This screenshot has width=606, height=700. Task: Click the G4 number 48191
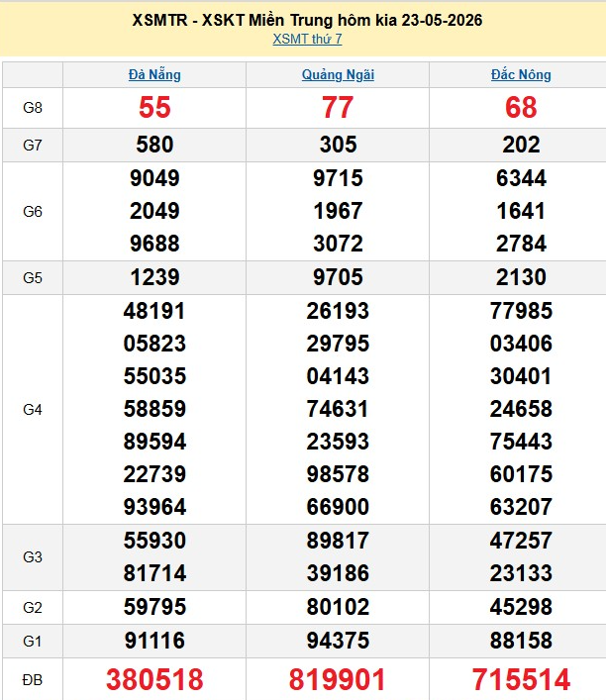pos(154,311)
